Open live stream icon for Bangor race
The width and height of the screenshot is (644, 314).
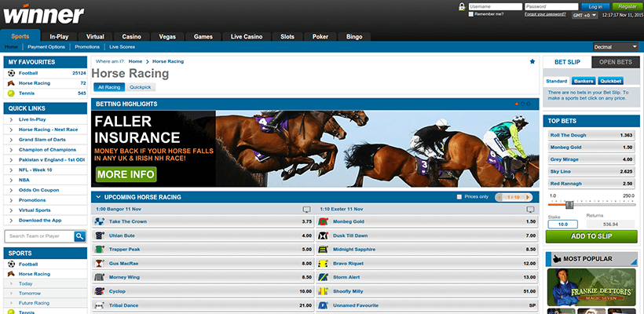[306, 210]
